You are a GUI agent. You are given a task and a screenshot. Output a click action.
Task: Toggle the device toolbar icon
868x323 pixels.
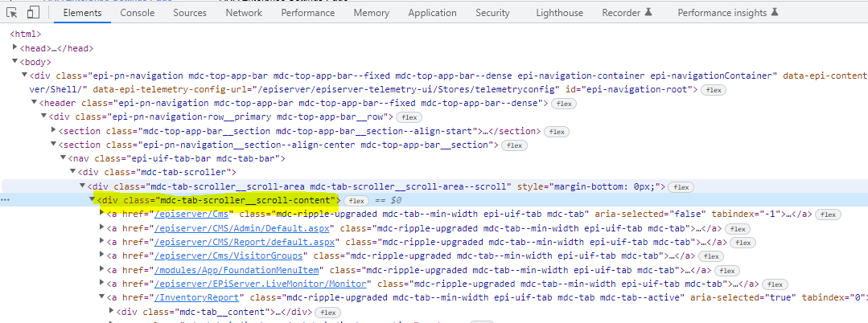point(33,13)
